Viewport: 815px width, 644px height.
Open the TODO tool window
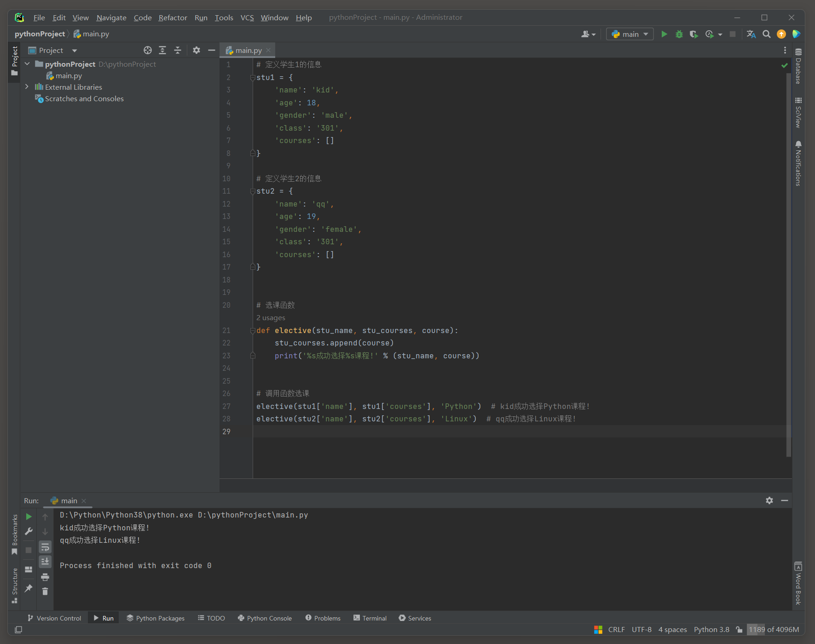[211, 618]
